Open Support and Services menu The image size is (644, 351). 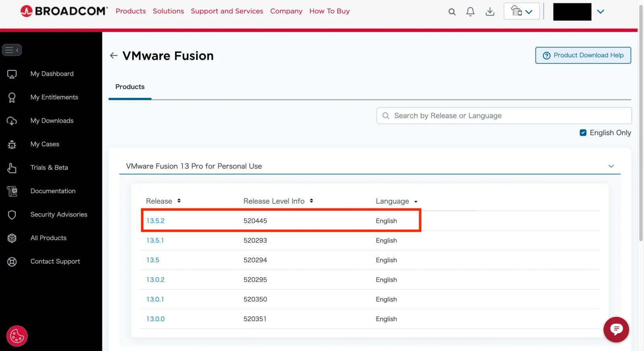(227, 11)
